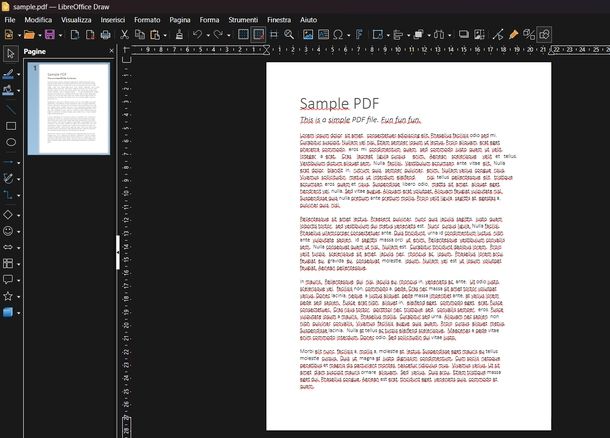
Task: Click the Transformations tool icon
Action: 377,35
